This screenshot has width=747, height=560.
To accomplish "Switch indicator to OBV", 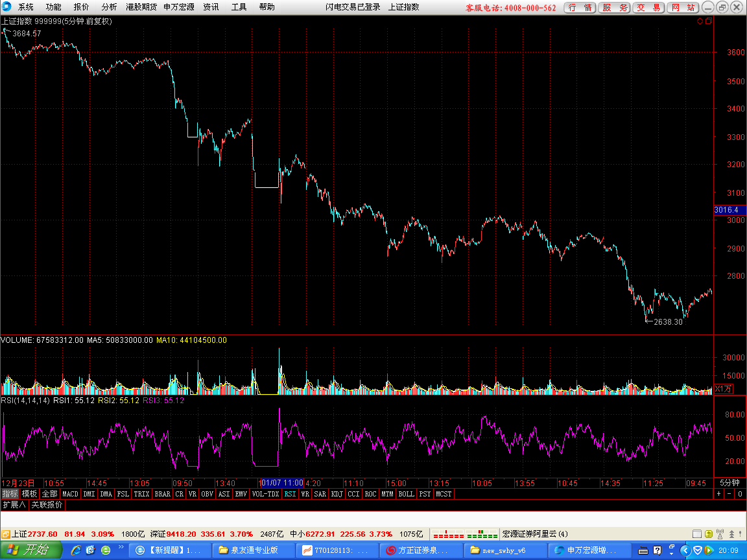I will 207,494.
